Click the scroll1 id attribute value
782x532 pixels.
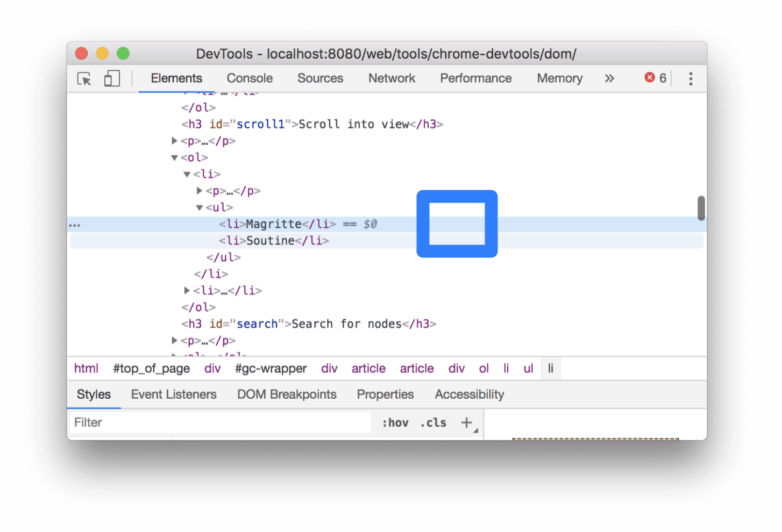[261, 124]
